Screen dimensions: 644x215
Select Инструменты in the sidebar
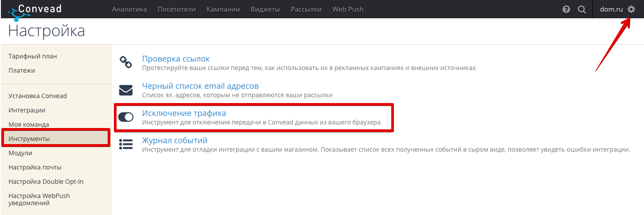[x=56, y=139]
